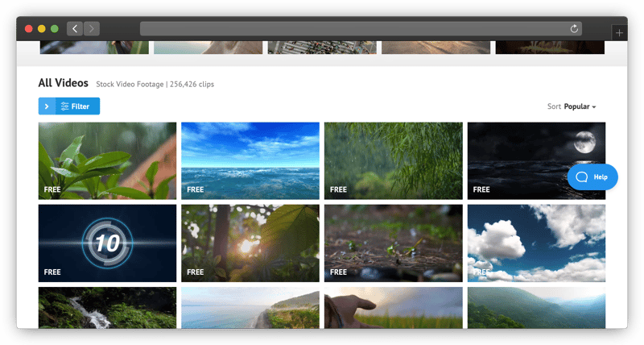Click the FREE label on the moon video
The height and width of the screenshot is (345, 644).
481,189
